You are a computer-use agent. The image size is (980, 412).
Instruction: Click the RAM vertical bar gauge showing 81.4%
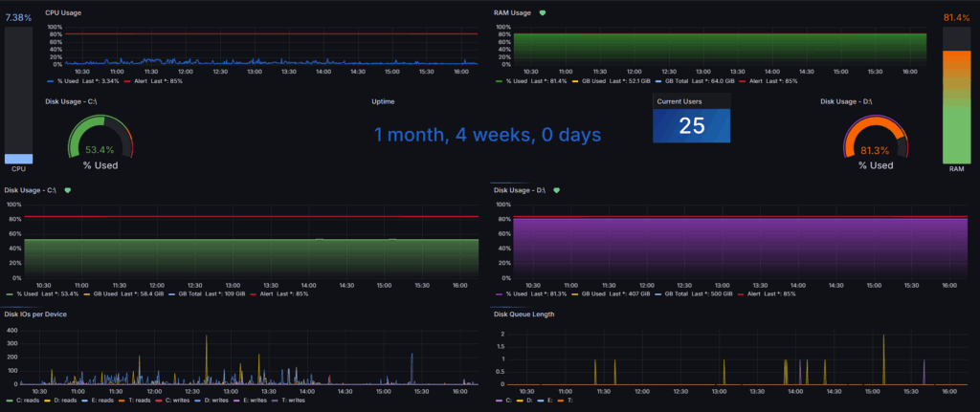pos(956,96)
